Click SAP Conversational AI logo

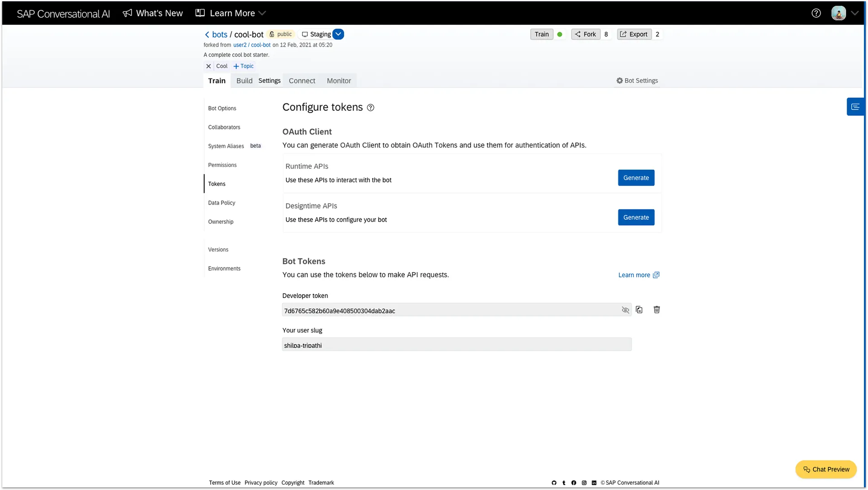pyautogui.click(x=63, y=14)
